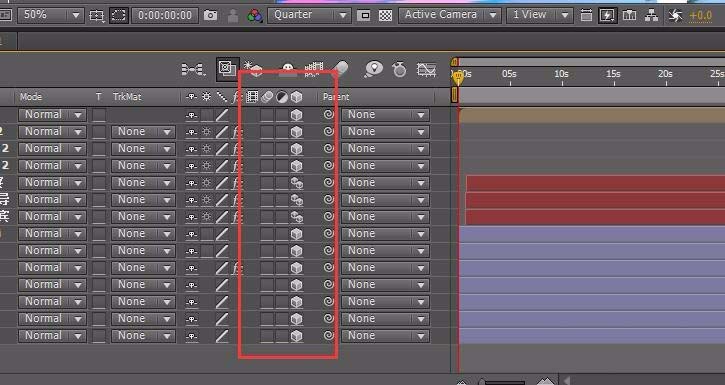Open the Graph Editor icon
This screenshot has height=385, width=725.
(x=426, y=69)
